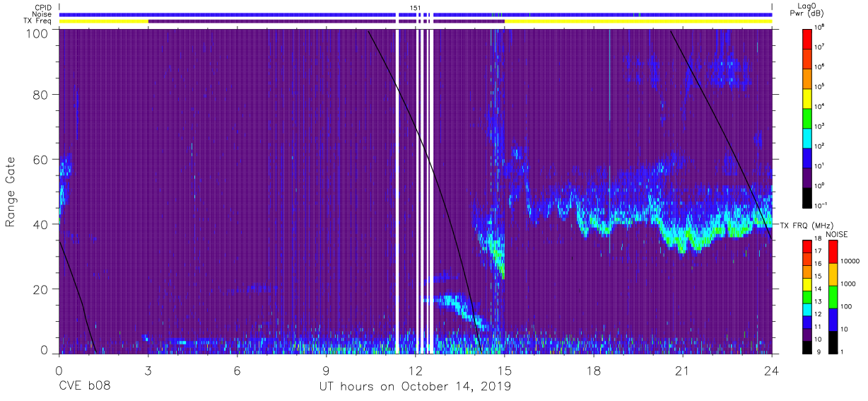
Task: Click the y-axis tick label '40'
Action: tap(40, 224)
